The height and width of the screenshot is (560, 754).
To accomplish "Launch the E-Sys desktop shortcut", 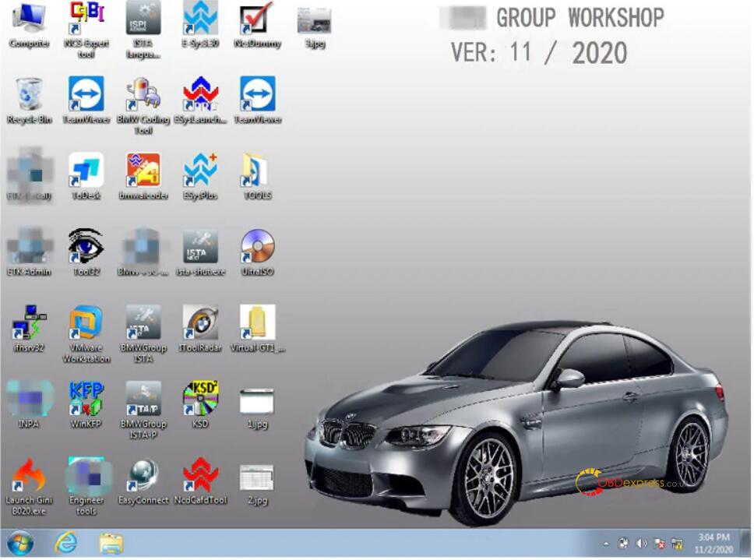I will [x=200, y=19].
